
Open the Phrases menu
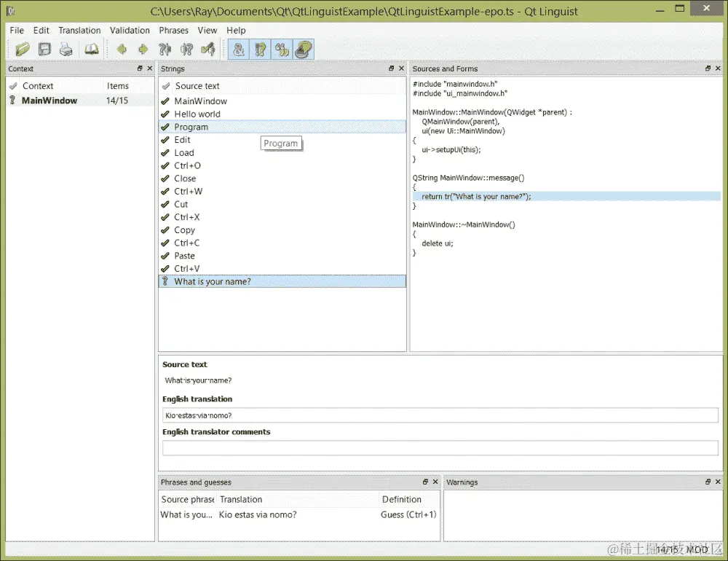pyautogui.click(x=174, y=30)
